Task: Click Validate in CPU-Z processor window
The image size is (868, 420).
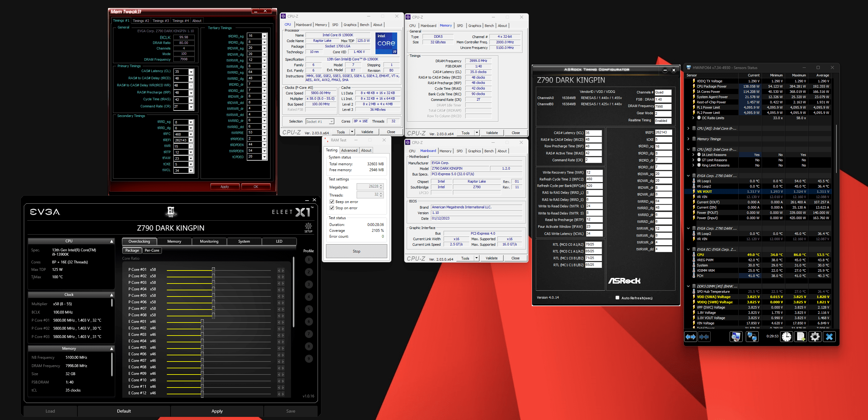Action: tap(367, 132)
